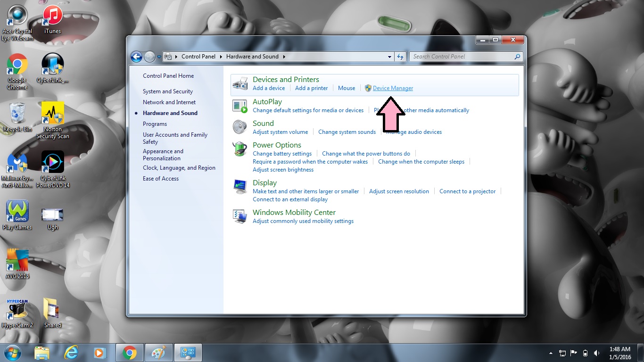The image size is (644, 362).
Task: Launch Internet Explorer from the taskbar
Action: [x=71, y=353]
